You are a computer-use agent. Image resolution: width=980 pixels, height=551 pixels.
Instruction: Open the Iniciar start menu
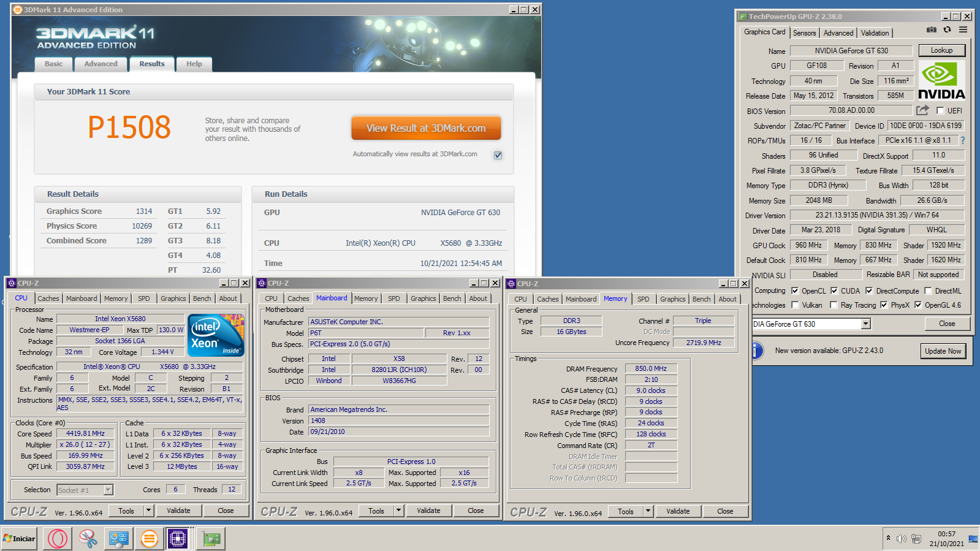[19, 539]
